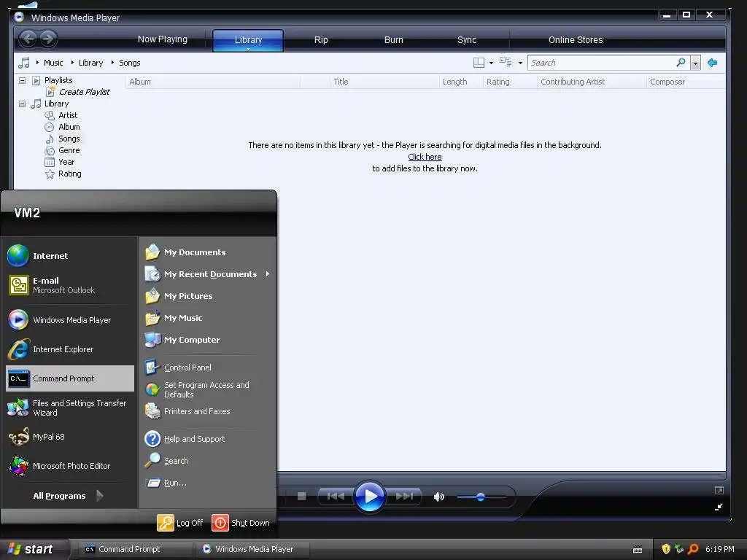Open My Documents folder

pyautogui.click(x=208, y=252)
